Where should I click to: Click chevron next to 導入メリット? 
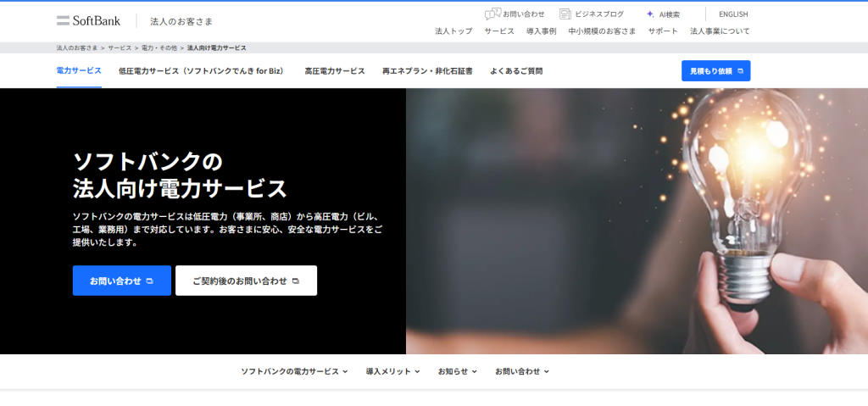tap(417, 371)
